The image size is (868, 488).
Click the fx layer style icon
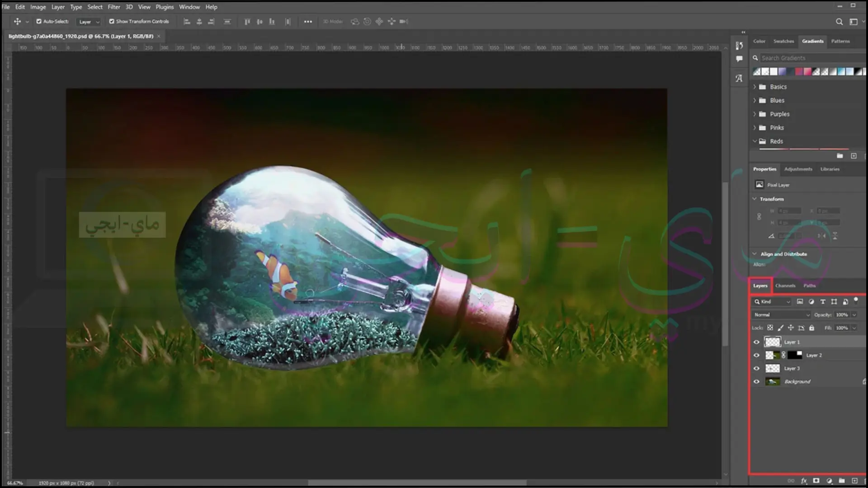(x=804, y=481)
